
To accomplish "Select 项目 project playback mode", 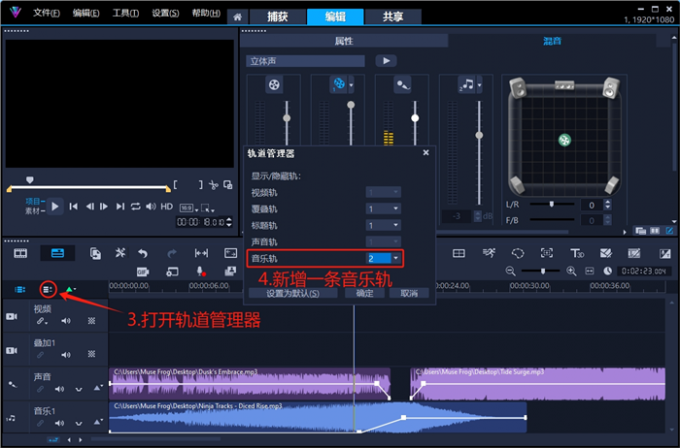I will 35,202.
